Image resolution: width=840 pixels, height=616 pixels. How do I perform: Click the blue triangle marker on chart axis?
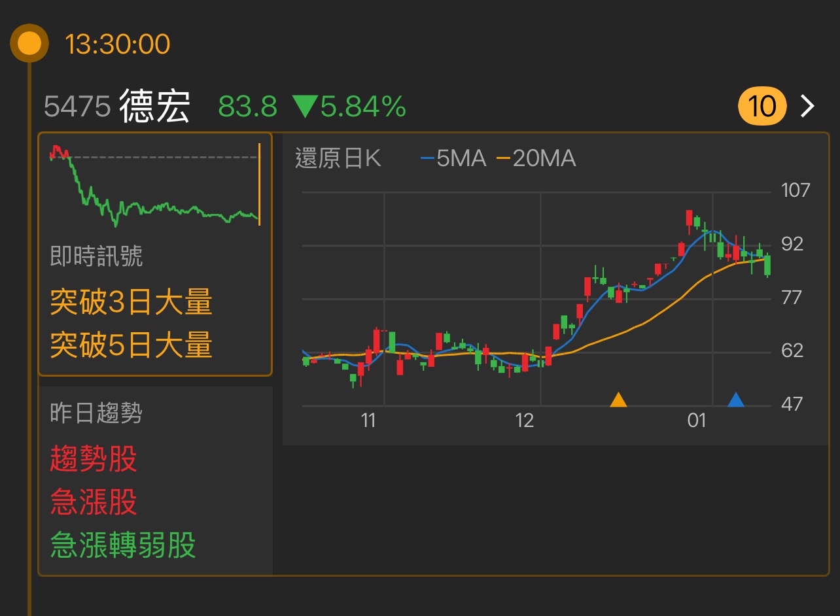click(x=736, y=399)
